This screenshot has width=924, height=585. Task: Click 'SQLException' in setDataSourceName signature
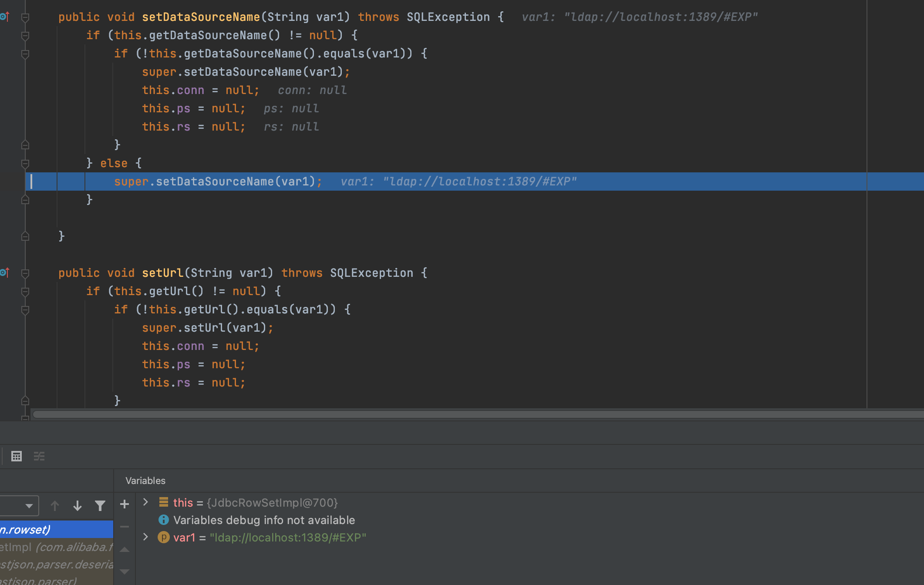[449, 17]
